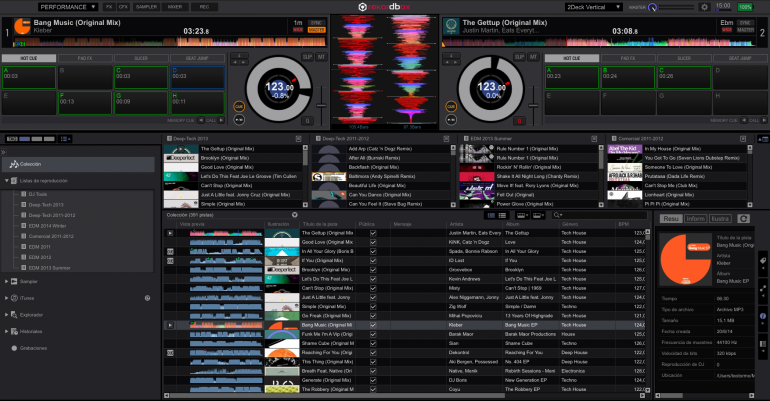Viewport: 770px width, 401px height.
Task: Toggle Público checkbox for The Gettup track
Action: (x=373, y=232)
